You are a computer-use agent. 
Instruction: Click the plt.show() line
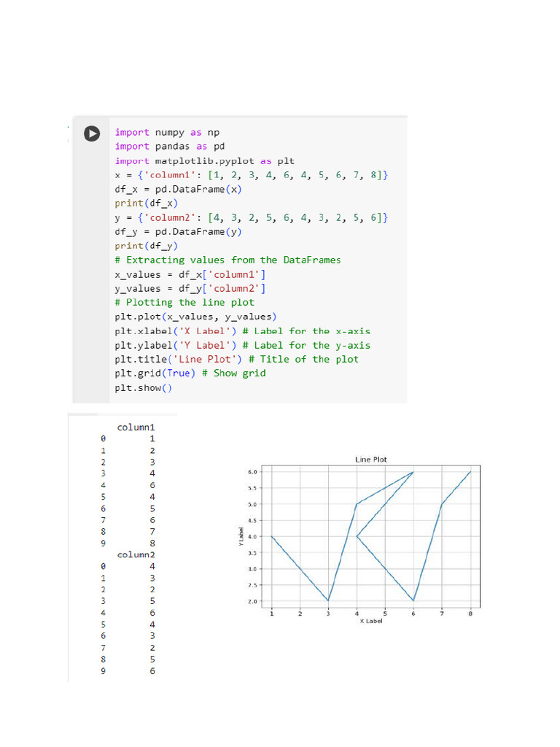coord(144,388)
